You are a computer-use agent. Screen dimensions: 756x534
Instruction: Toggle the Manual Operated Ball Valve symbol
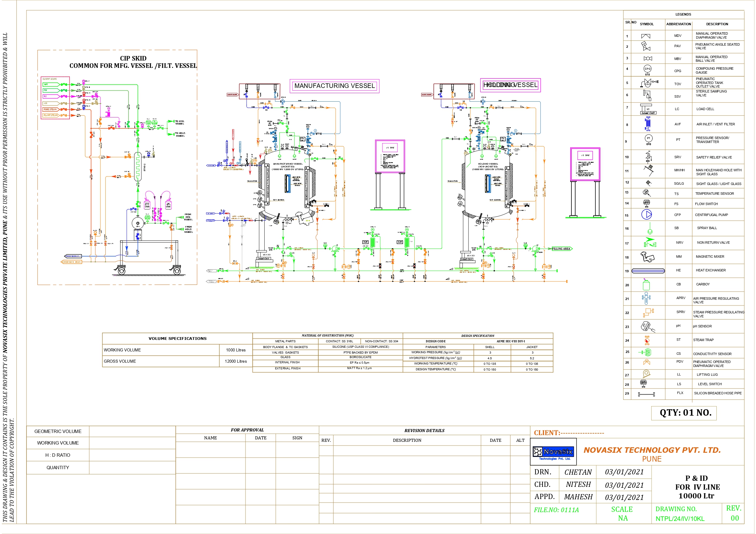pyautogui.click(x=648, y=58)
